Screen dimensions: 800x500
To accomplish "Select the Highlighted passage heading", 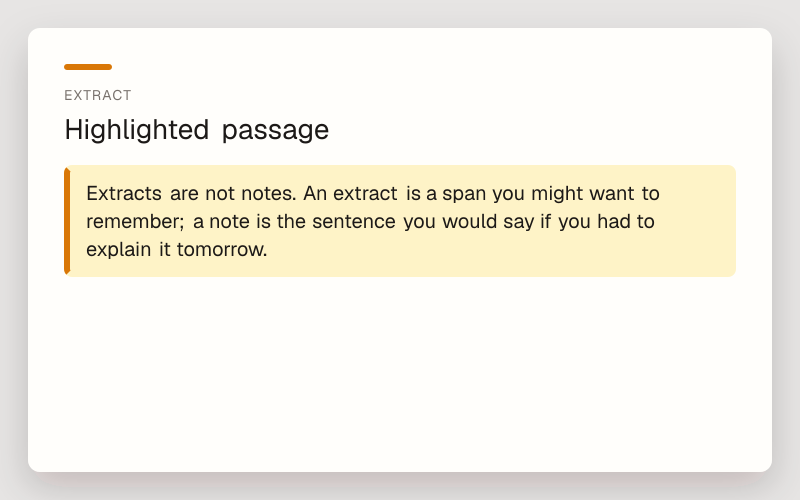I will click(x=196, y=130).
